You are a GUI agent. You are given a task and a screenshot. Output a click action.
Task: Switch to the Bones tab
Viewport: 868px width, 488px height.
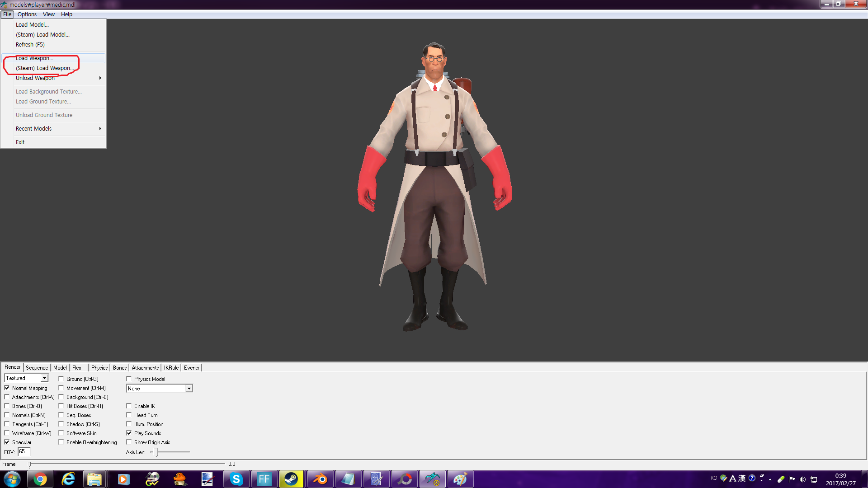tap(120, 368)
